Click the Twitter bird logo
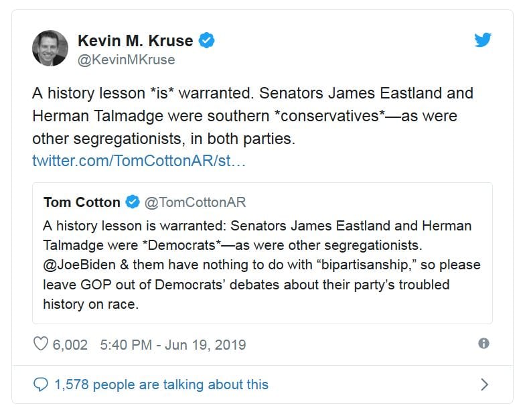The width and height of the screenshot is (527, 420). coord(483,40)
